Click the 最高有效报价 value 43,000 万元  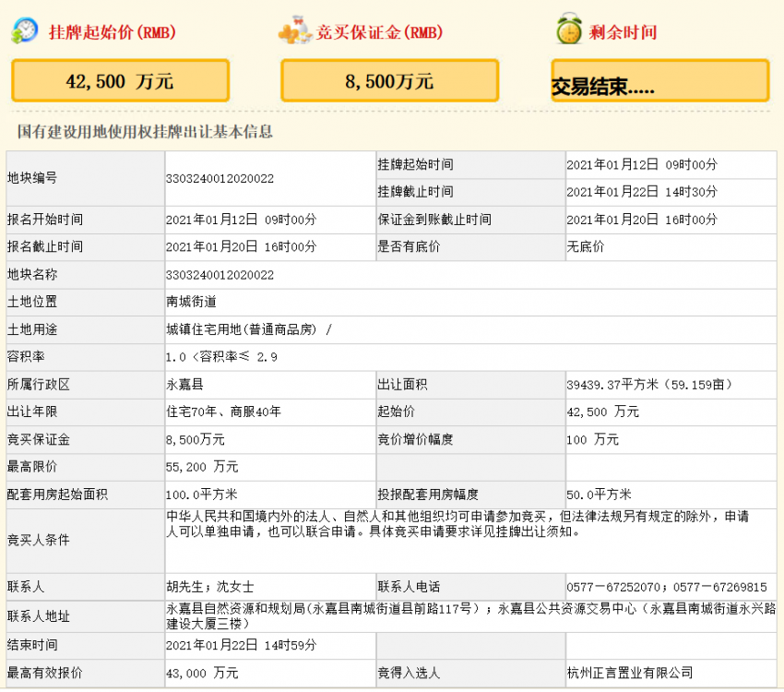click(x=202, y=674)
